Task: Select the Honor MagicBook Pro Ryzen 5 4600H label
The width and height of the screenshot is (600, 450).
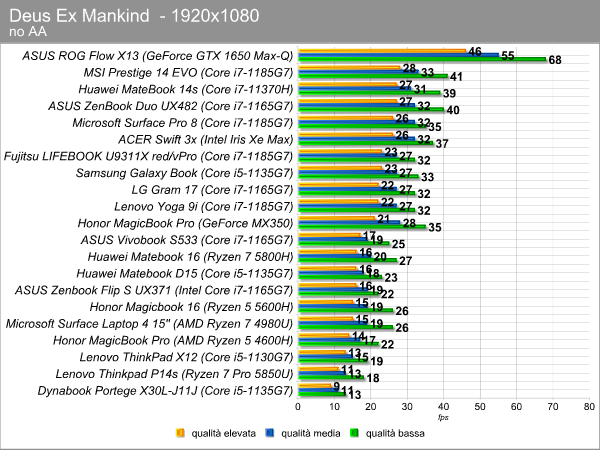Action: tap(173, 341)
